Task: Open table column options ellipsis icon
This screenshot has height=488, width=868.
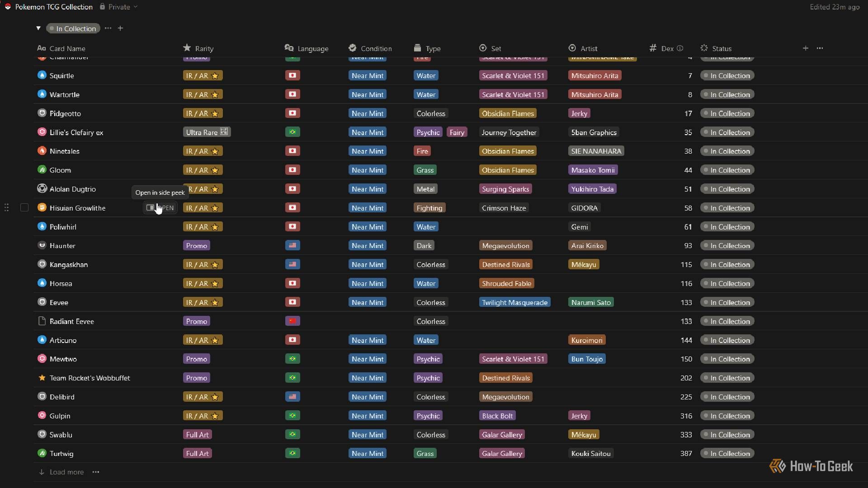Action: pyautogui.click(x=820, y=48)
